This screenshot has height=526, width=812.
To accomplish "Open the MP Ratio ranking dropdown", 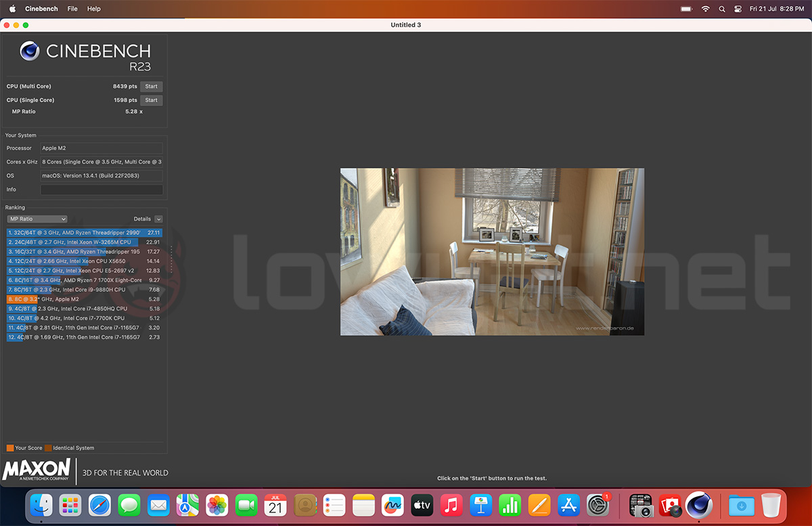I will point(37,219).
